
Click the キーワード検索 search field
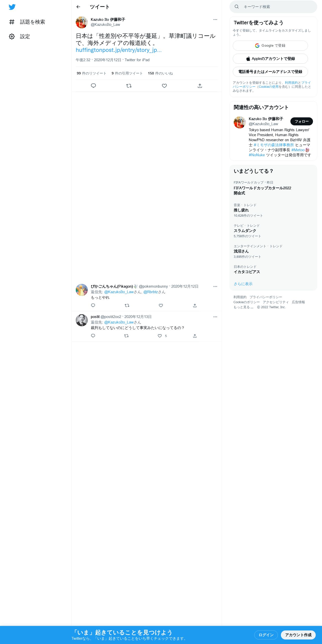[273, 7]
